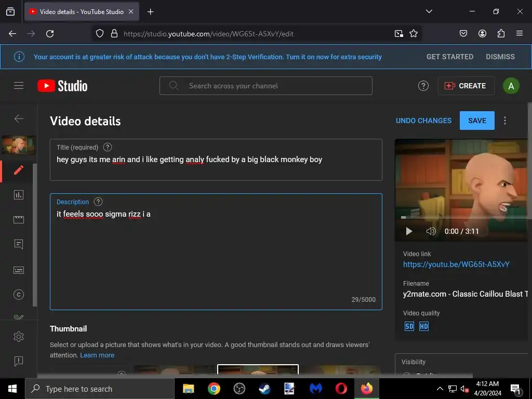
Task: Open Steam from taskbar
Action: 264,389
